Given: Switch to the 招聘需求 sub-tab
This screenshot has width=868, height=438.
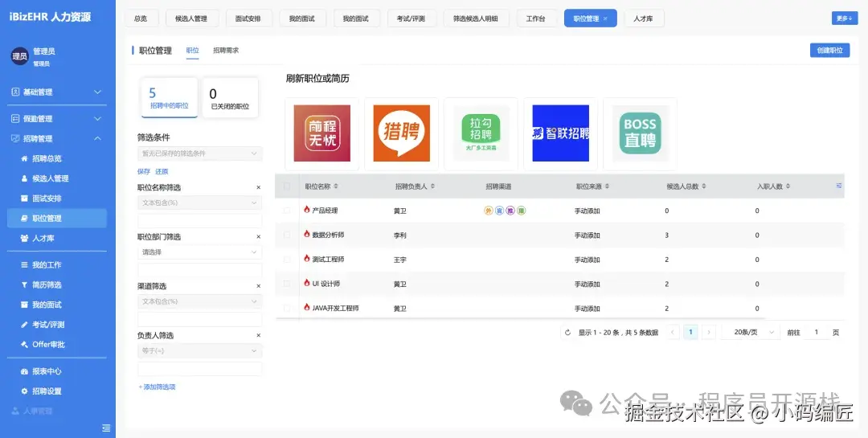Looking at the screenshot, I should coord(226,51).
